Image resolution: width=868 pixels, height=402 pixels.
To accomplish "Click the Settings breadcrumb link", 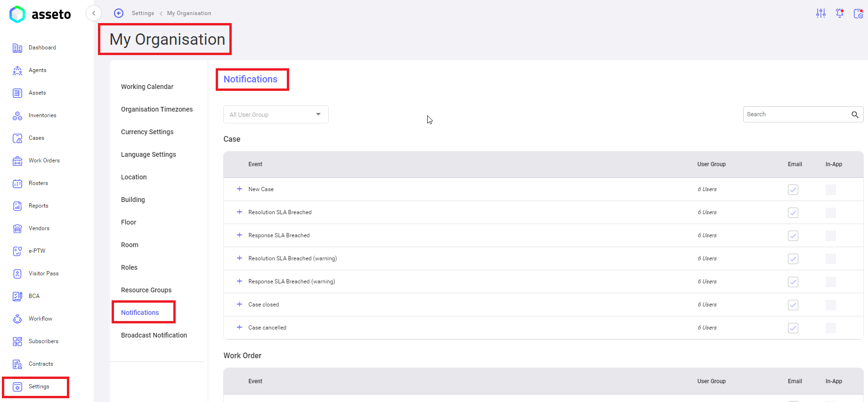I will (143, 13).
